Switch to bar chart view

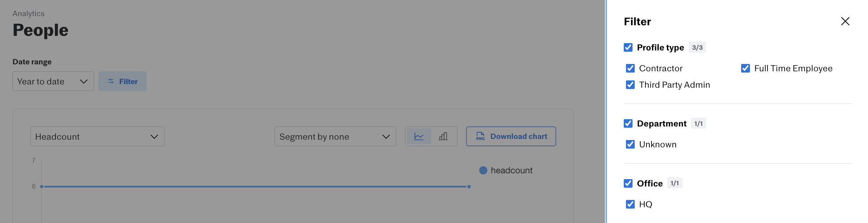click(x=443, y=136)
